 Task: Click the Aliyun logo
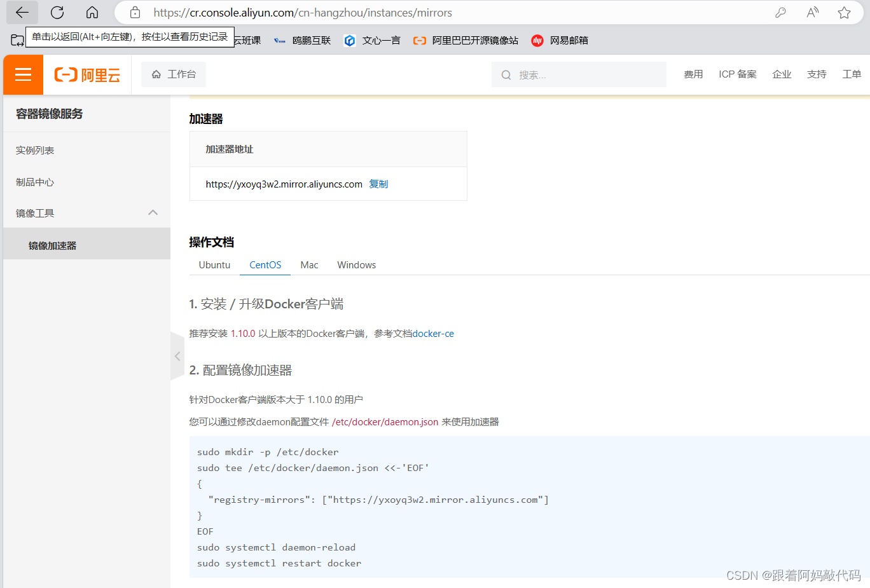point(86,74)
